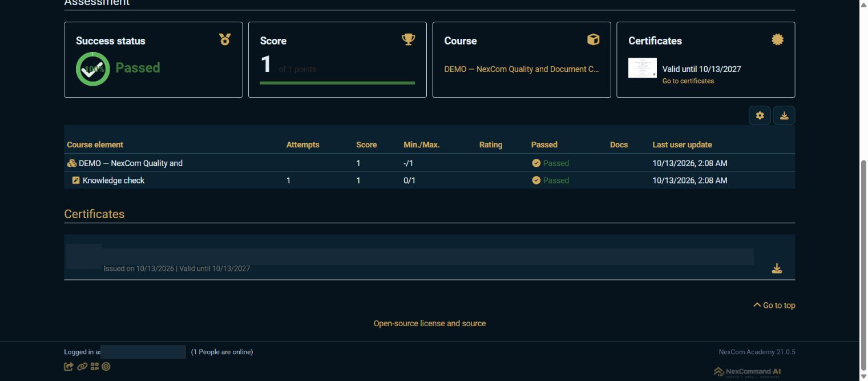Click the cube icon on Course card
Image resolution: width=868 pixels, height=381 pixels.
[x=594, y=39]
